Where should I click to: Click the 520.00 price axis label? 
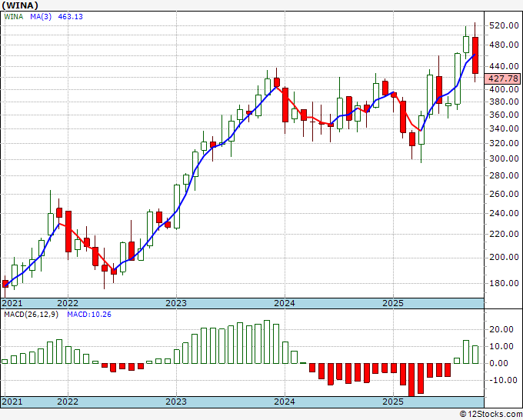pos(504,25)
